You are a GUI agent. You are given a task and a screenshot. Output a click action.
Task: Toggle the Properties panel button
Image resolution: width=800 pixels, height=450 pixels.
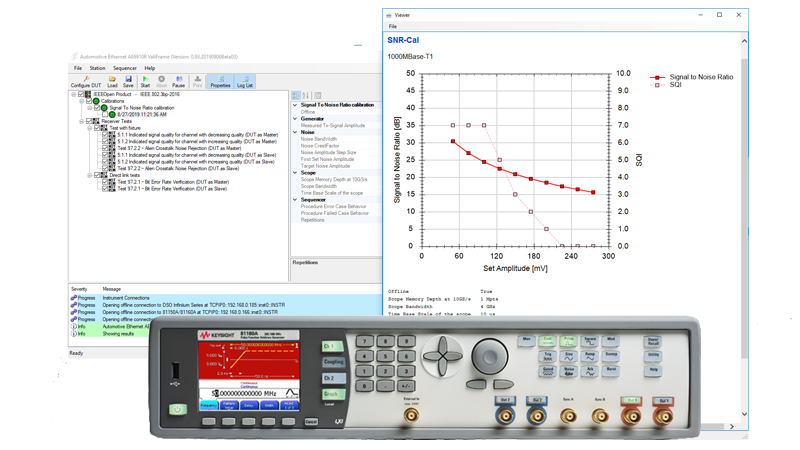click(x=220, y=82)
